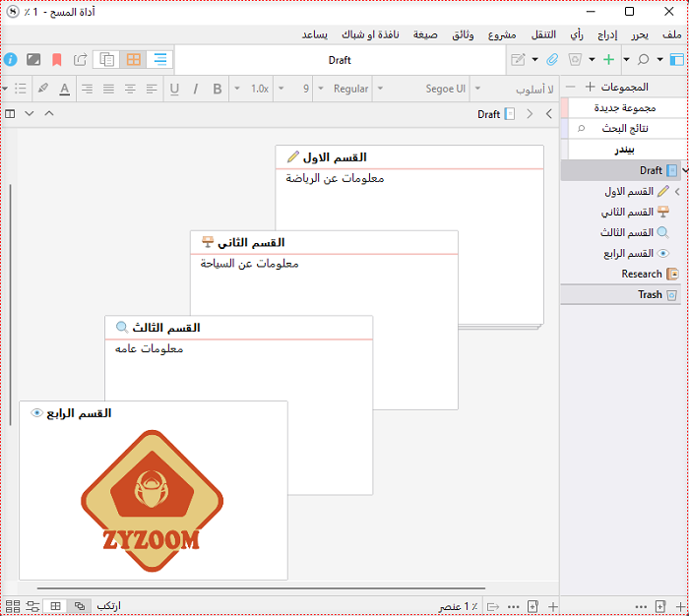Image resolution: width=689 pixels, height=616 pixels.
Task: Switch to Scrivenings view mode
Action: [106, 59]
